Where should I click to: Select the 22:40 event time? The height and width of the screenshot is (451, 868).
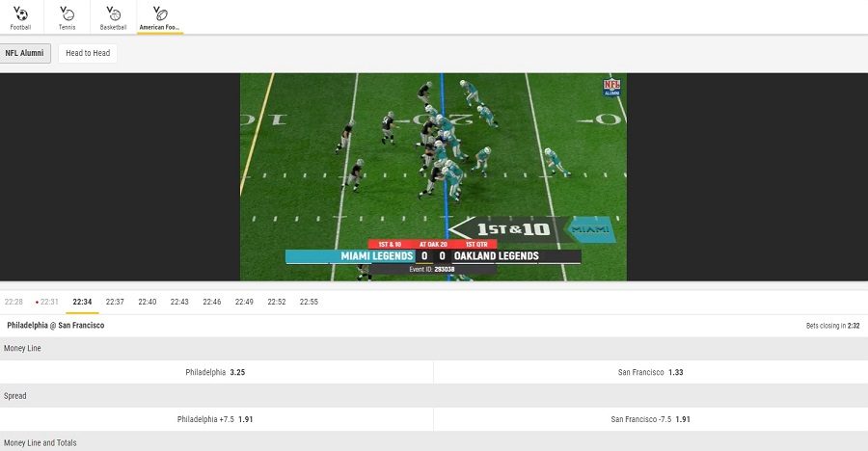[148, 302]
